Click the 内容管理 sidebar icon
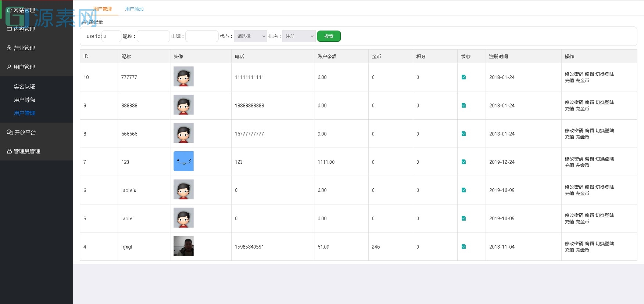This screenshot has height=304, width=644. click(x=9, y=29)
